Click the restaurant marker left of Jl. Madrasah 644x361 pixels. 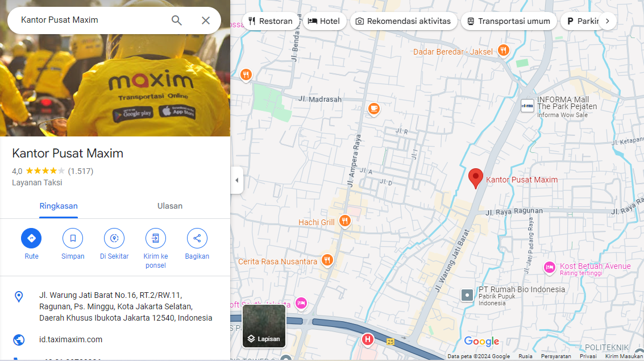pyautogui.click(x=246, y=75)
